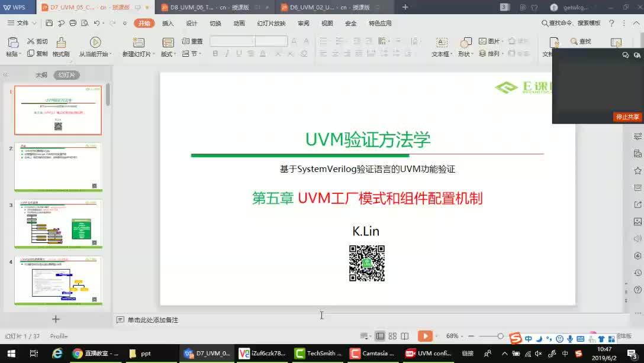Open the zoom percentage 68% dropdown
644x363 pixels.
point(462,336)
